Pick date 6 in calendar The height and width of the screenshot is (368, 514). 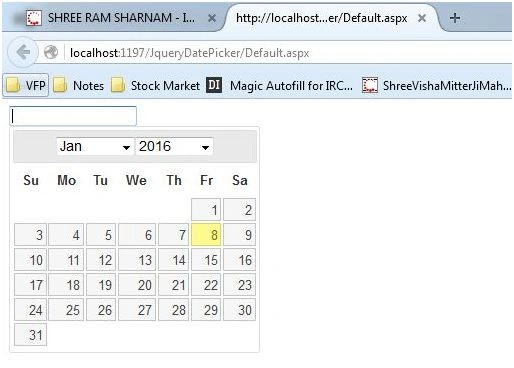[x=137, y=235]
